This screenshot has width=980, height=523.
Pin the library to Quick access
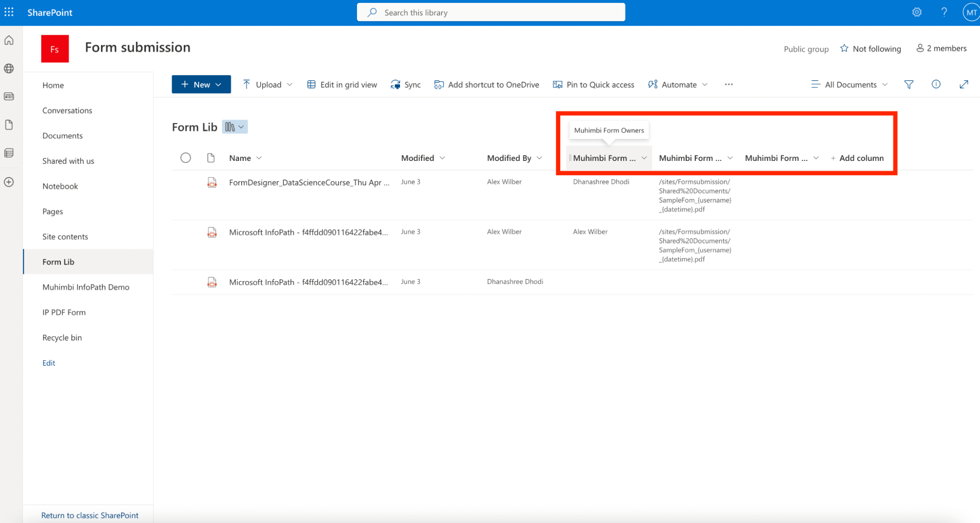593,84
